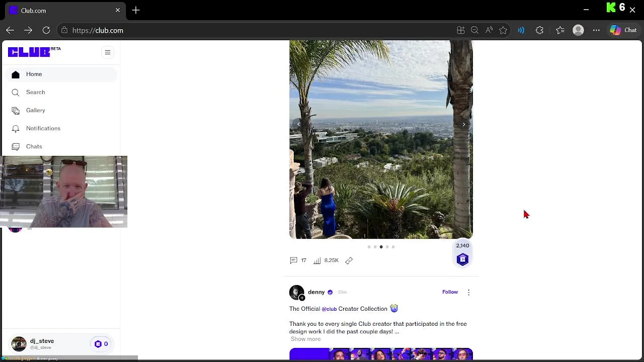Advance carousel with right chevron arrow
This screenshot has width=644, height=362.
click(463, 124)
